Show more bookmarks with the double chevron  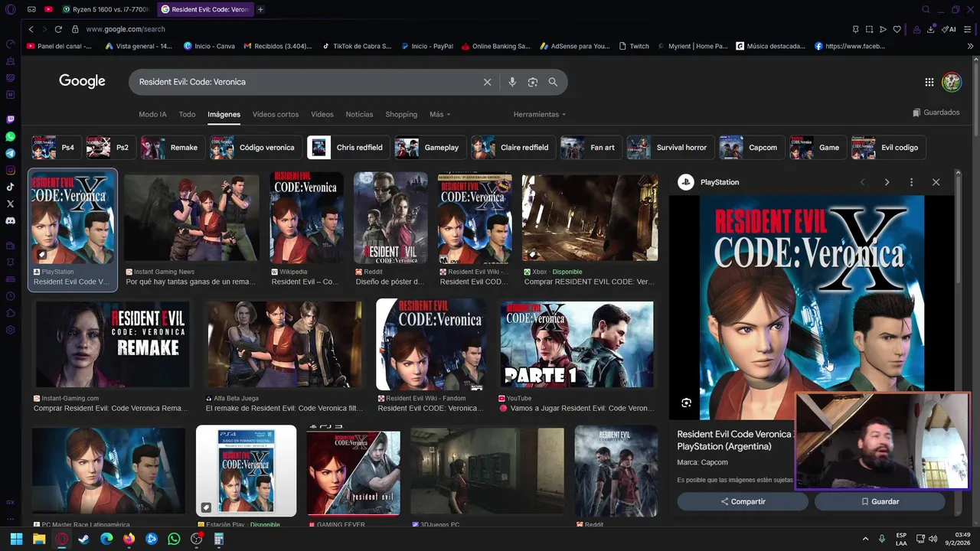(x=970, y=46)
